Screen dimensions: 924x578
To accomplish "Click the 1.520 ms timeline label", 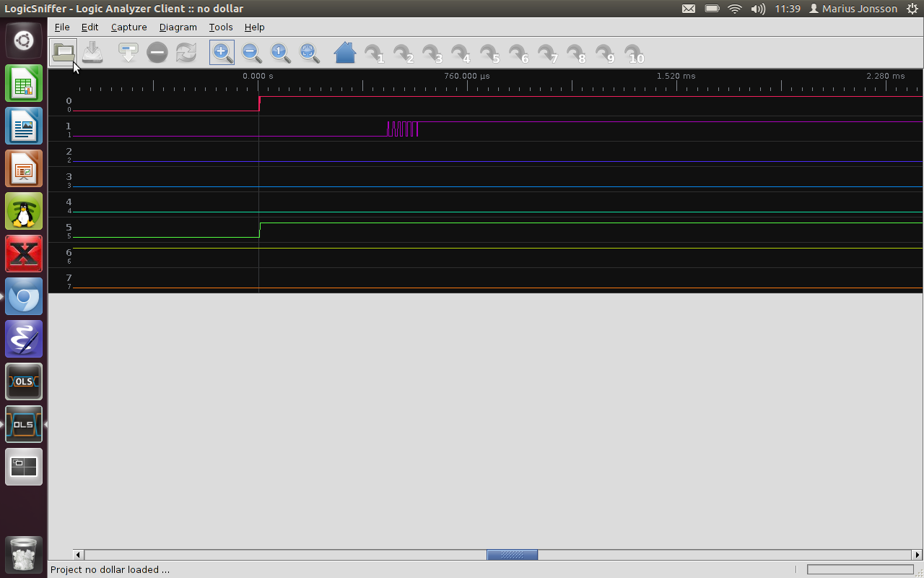I will [x=676, y=76].
